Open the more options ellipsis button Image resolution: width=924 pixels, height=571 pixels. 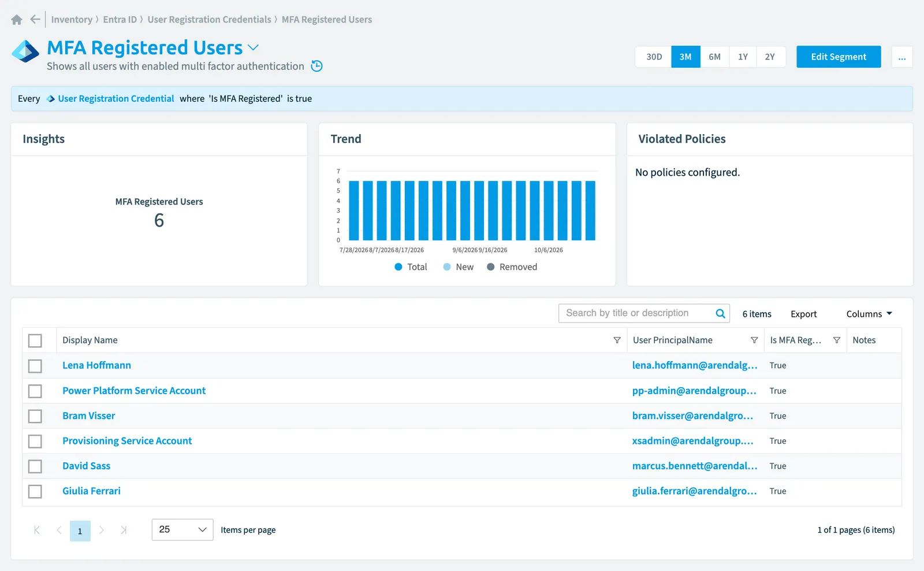coord(902,57)
